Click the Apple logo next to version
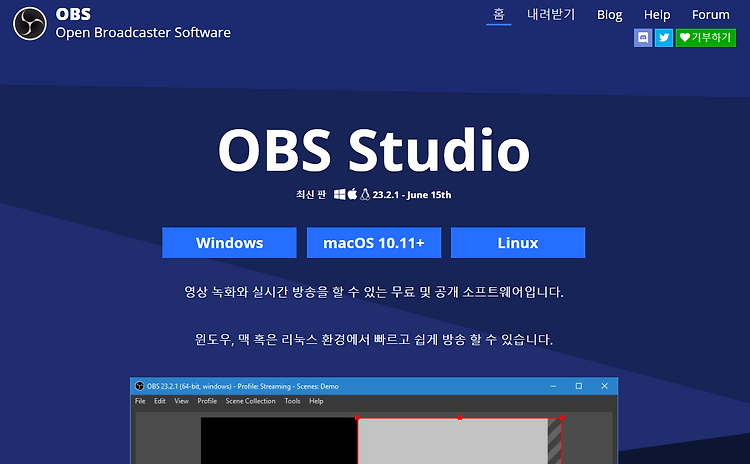 pos(353,194)
